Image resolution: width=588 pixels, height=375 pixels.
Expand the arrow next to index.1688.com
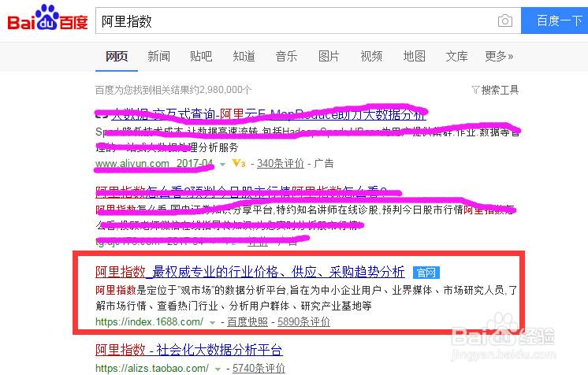212,322
